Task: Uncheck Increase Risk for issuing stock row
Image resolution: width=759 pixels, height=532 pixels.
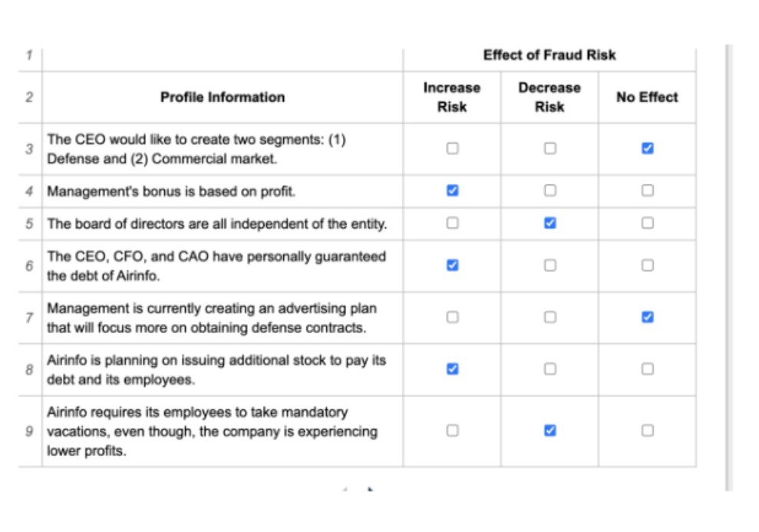Action: (451, 368)
